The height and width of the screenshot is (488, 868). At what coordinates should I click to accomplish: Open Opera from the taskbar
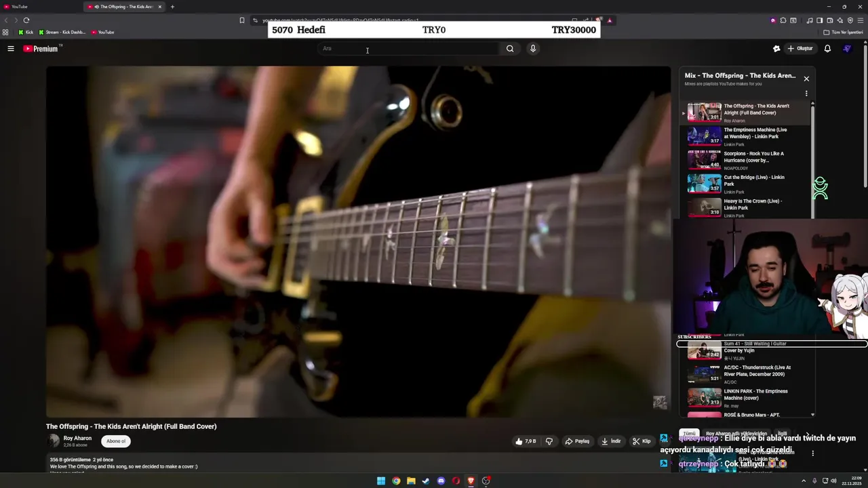tap(456, 481)
